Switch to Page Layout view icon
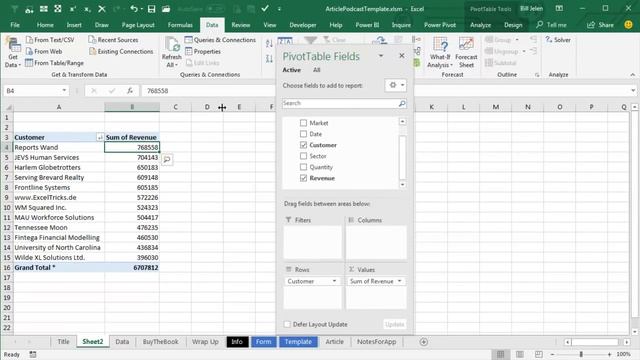This screenshot has width=640, height=360. (x=520, y=354)
